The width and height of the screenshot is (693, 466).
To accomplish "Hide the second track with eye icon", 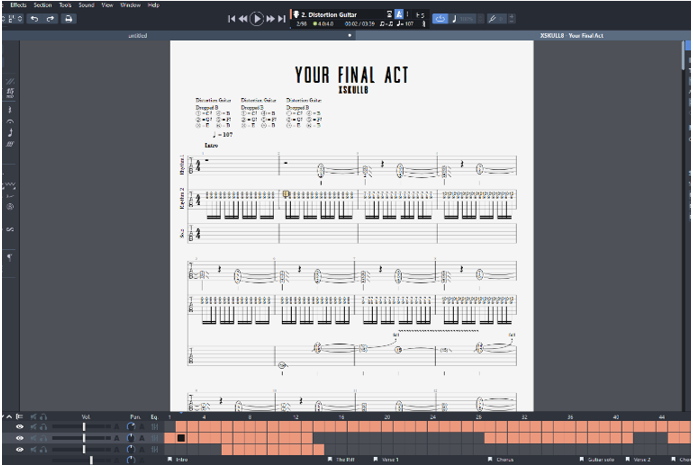I will point(19,438).
